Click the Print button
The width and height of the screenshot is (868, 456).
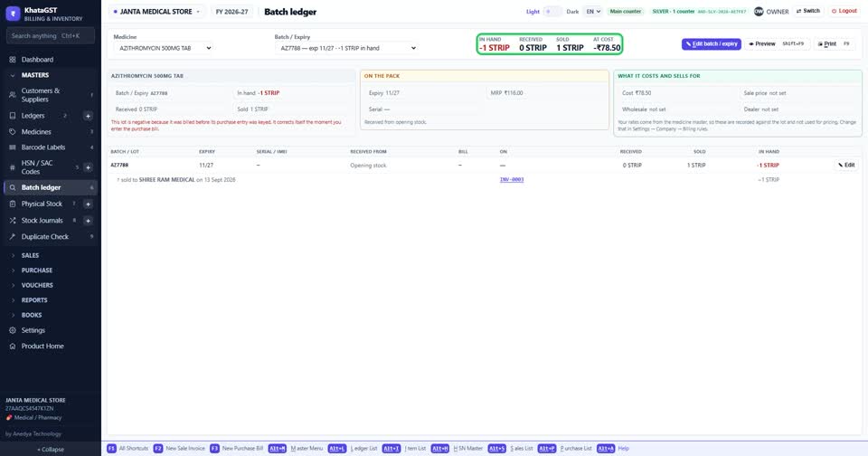[x=834, y=43]
